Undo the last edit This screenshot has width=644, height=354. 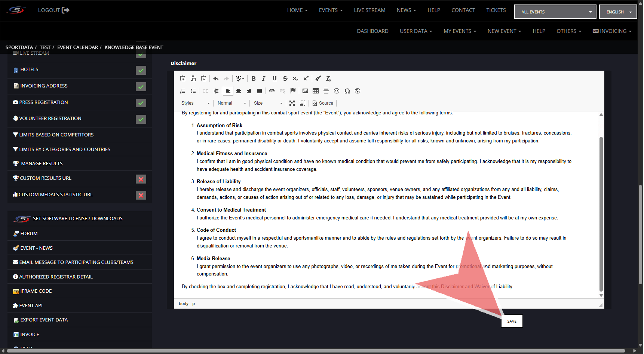pyautogui.click(x=216, y=79)
